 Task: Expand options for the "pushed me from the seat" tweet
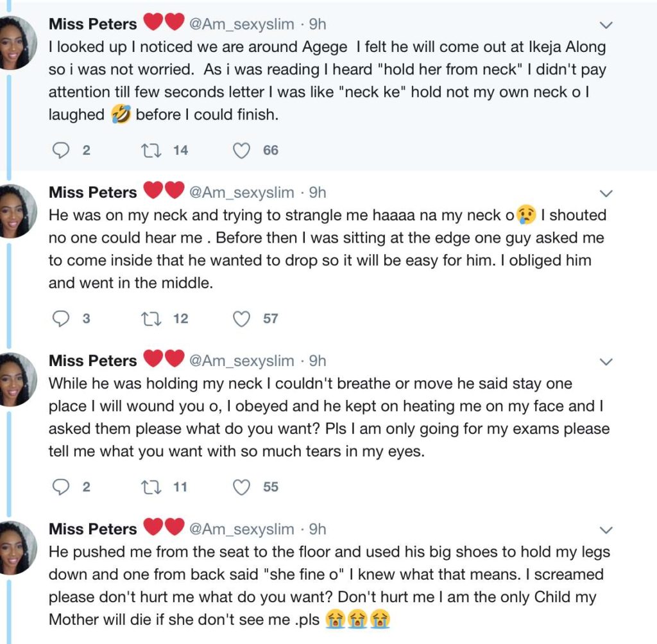pos(606,530)
